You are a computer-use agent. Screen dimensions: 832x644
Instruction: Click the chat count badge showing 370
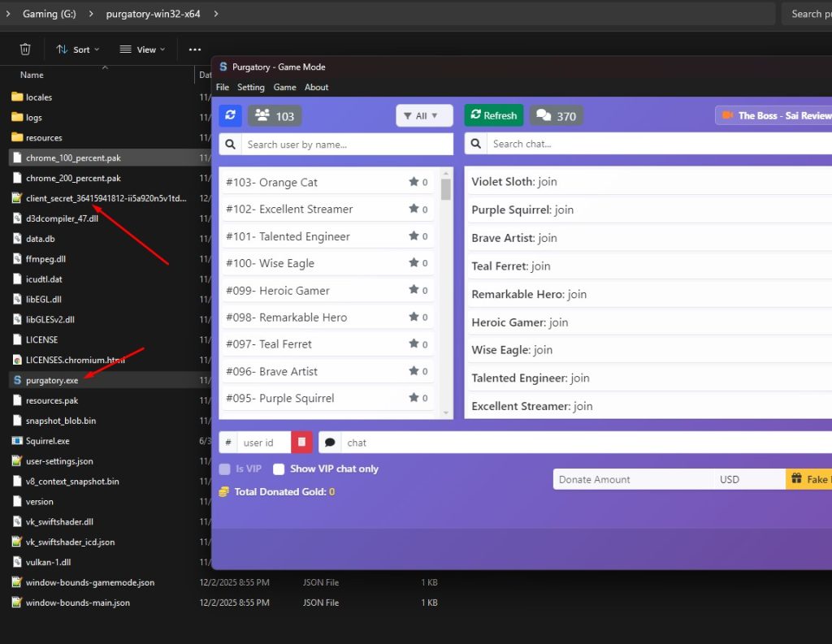[557, 116]
